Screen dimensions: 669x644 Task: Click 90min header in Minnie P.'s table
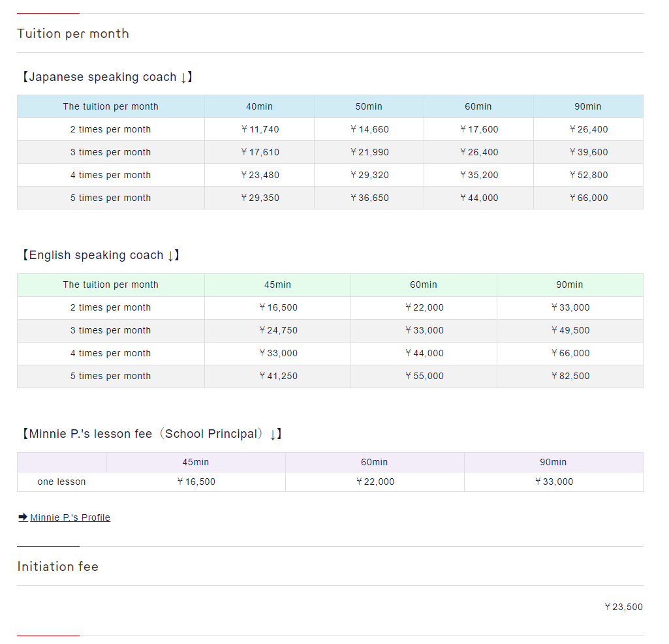553,463
